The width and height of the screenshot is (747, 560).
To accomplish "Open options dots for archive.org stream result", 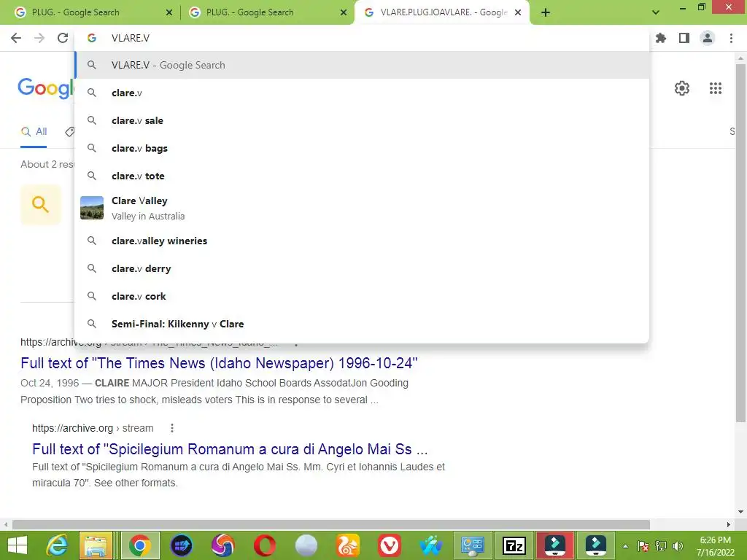I will tap(172, 428).
